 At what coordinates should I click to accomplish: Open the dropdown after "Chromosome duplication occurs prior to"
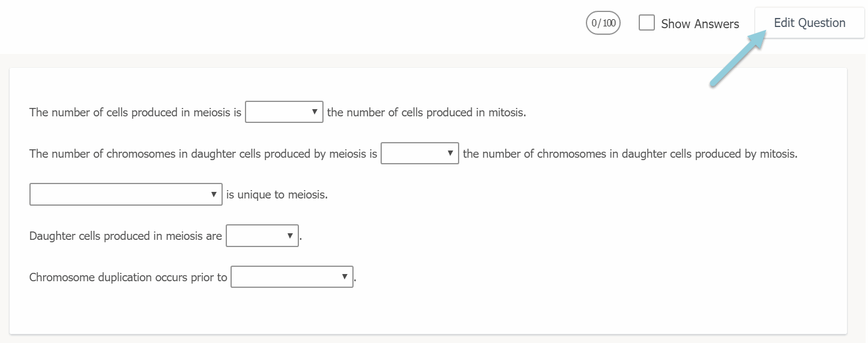[x=292, y=277]
